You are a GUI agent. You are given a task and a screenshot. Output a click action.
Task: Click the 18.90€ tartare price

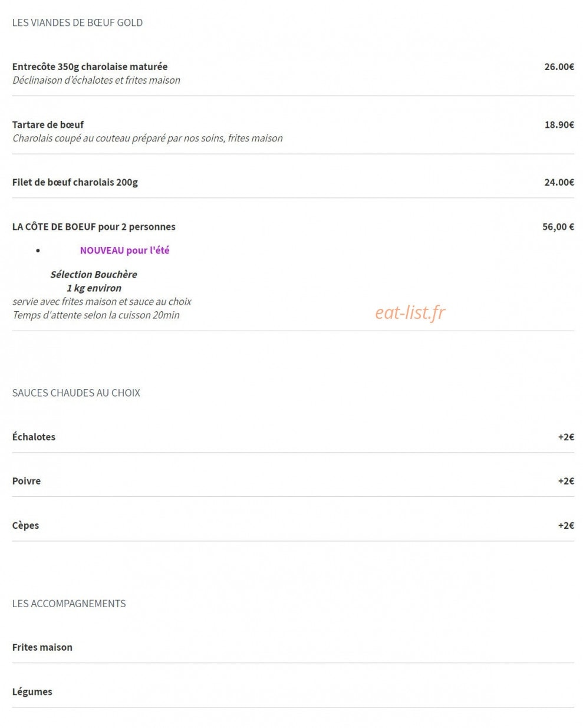pos(559,124)
